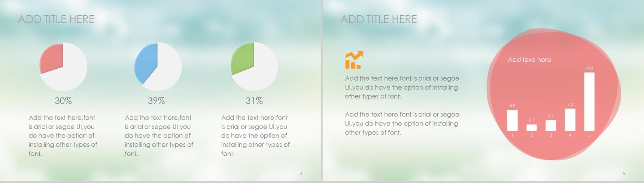Click the 39% percentage label
This screenshot has width=644, height=183.
tap(157, 101)
